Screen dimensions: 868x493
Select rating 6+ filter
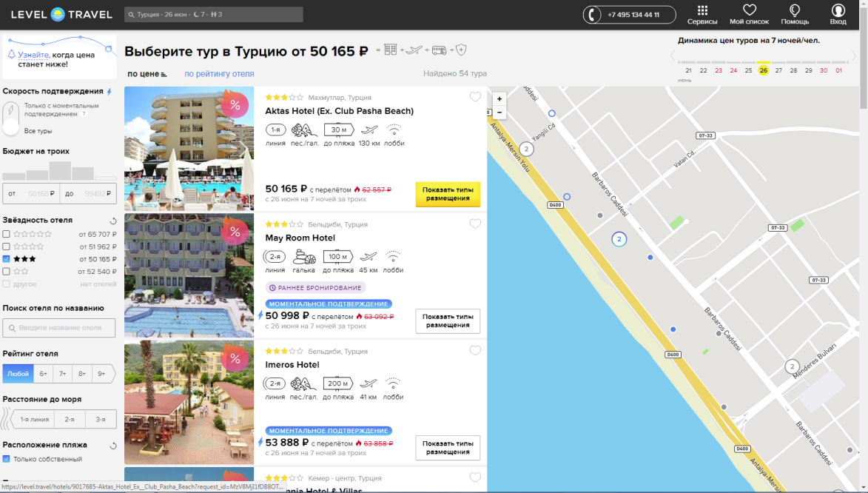pyautogui.click(x=43, y=373)
